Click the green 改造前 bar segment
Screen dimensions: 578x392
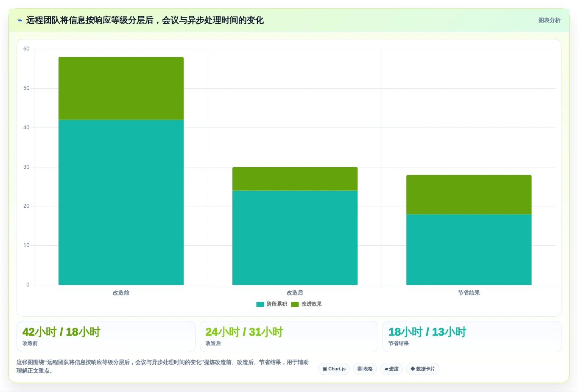(x=121, y=88)
